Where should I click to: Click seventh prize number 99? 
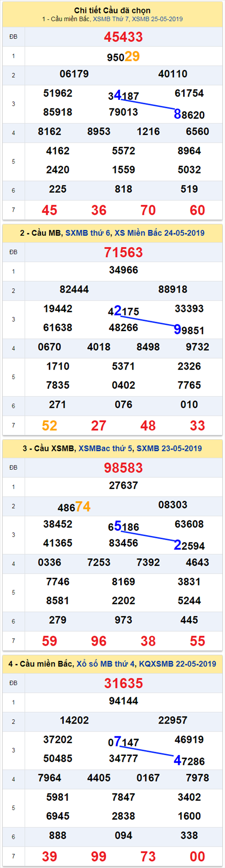point(99,857)
